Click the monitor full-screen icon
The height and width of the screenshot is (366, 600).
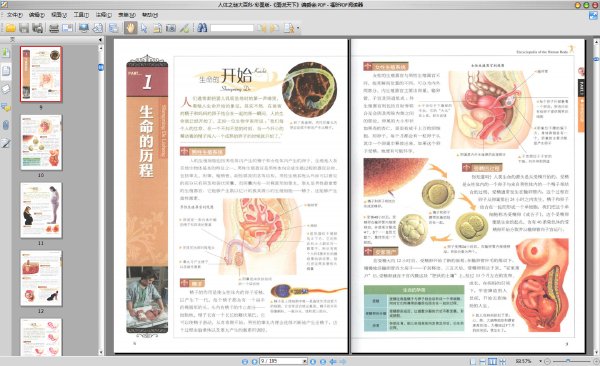click(84, 28)
